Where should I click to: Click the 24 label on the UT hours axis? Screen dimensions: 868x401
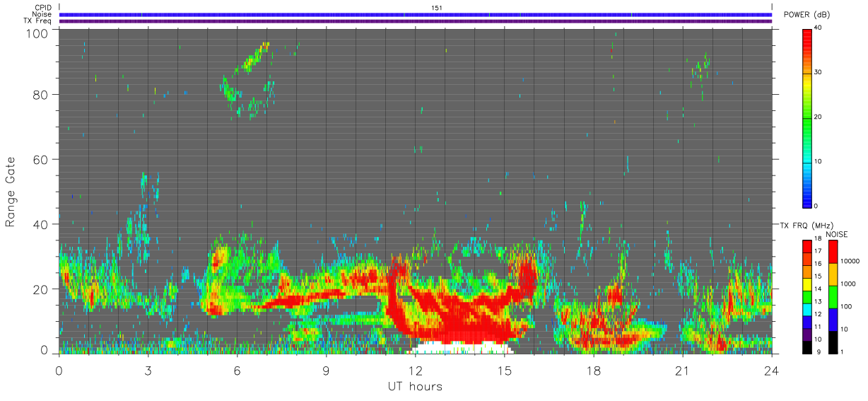click(772, 371)
